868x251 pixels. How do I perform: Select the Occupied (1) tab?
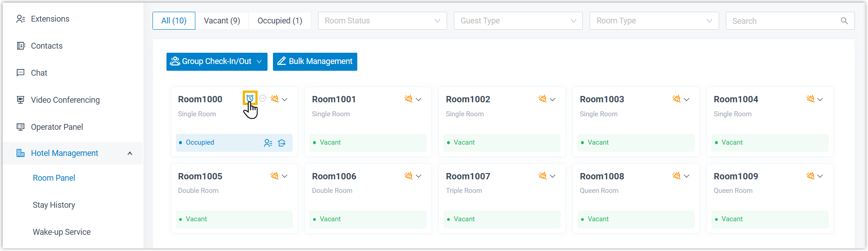280,21
